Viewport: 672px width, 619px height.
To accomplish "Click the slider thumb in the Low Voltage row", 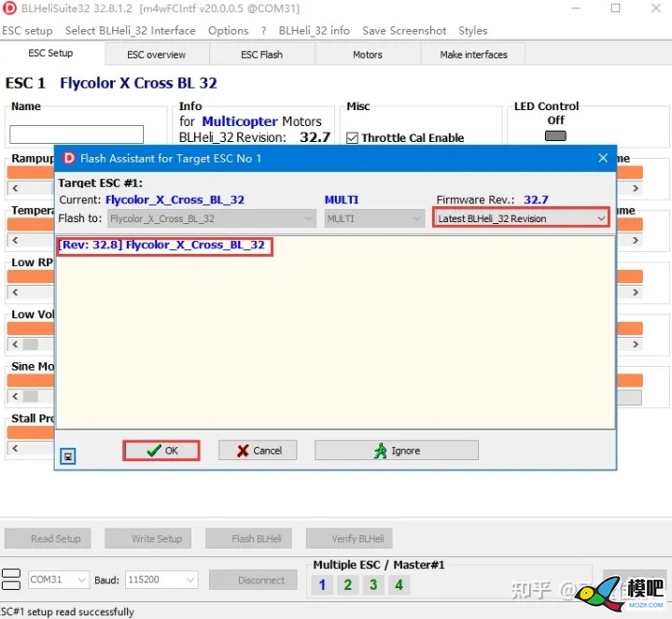I will (x=31, y=345).
